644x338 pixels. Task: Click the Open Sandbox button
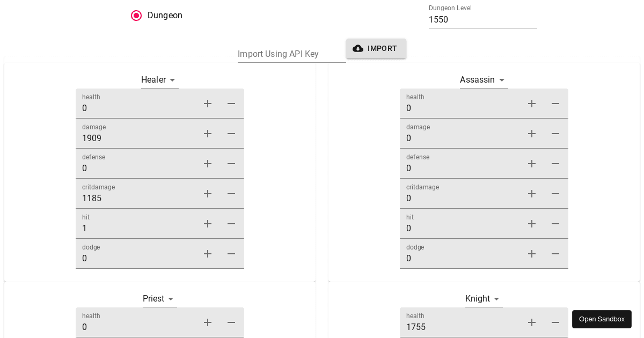coord(602,319)
